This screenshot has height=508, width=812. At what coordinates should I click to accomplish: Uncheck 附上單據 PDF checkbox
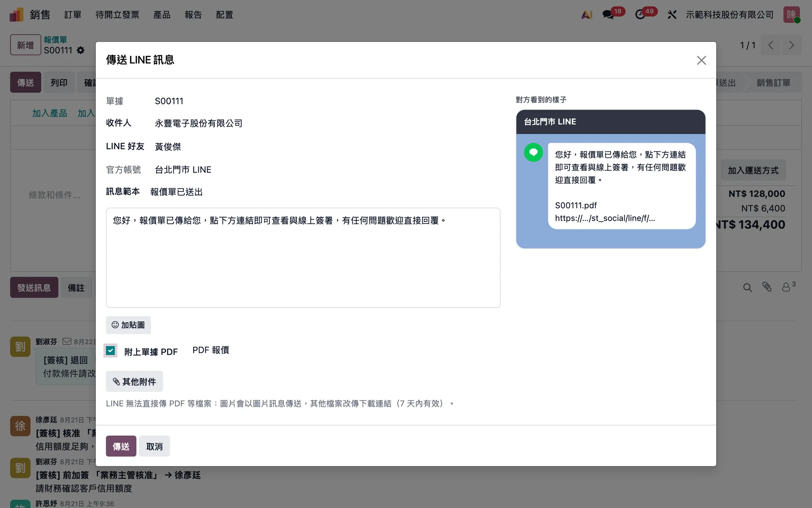[x=111, y=350]
